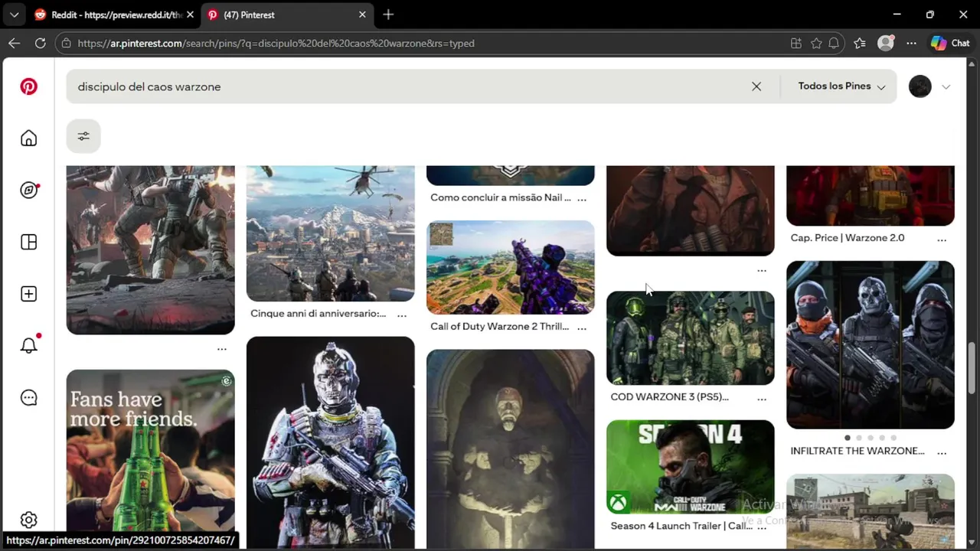Open the tab search dropdown arrow
Viewport: 980px width, 551px height.
tap(14, 15)
